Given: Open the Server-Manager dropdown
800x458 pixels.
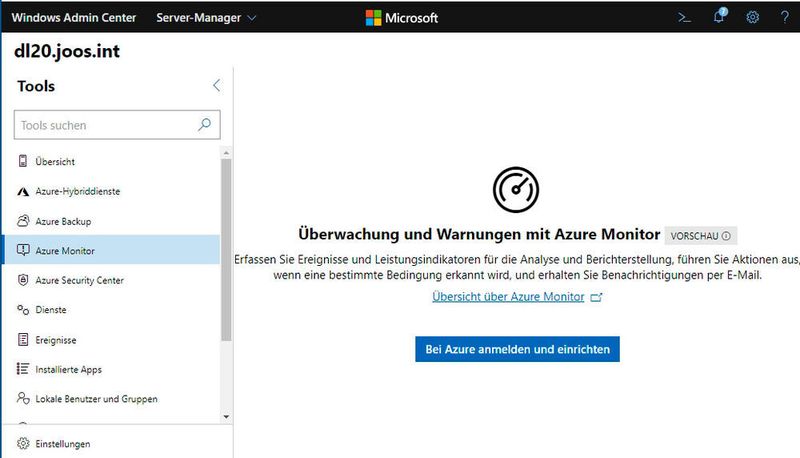Looking at the screenshot, I should pos(206,18).
